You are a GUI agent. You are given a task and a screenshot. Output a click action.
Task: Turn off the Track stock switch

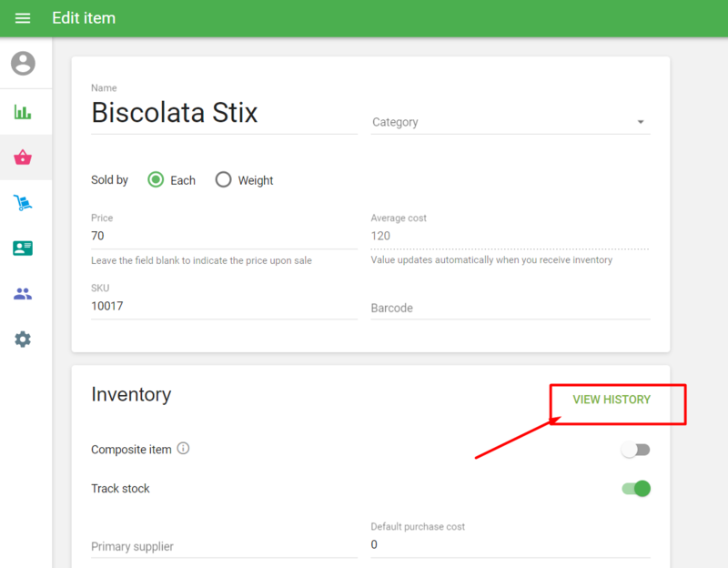coord(635,489)
